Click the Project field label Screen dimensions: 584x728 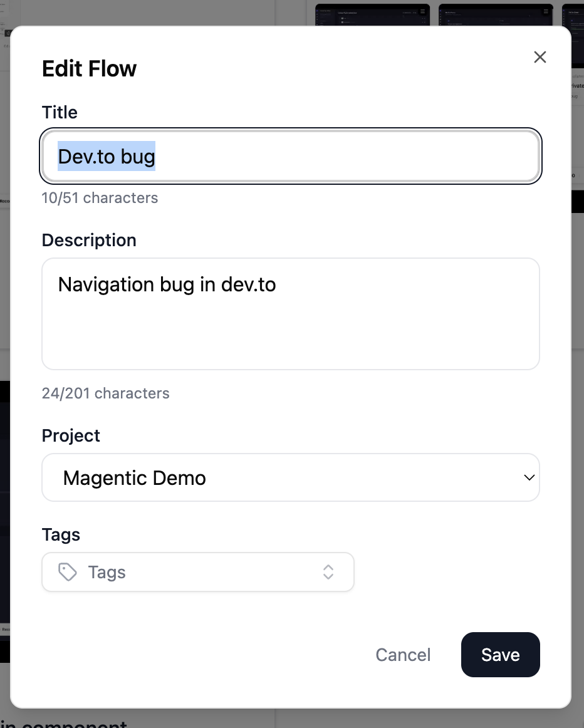point(71,436)
